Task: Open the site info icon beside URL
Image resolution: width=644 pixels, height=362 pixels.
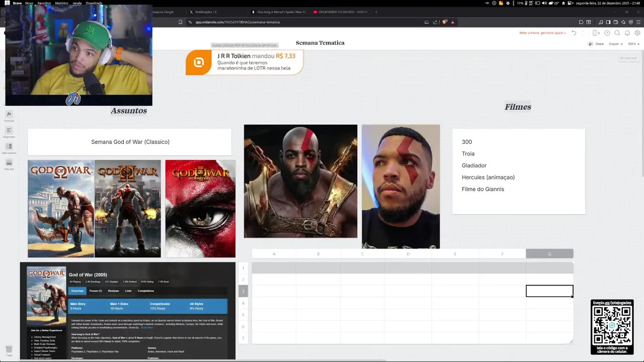Action: [190, 22]
